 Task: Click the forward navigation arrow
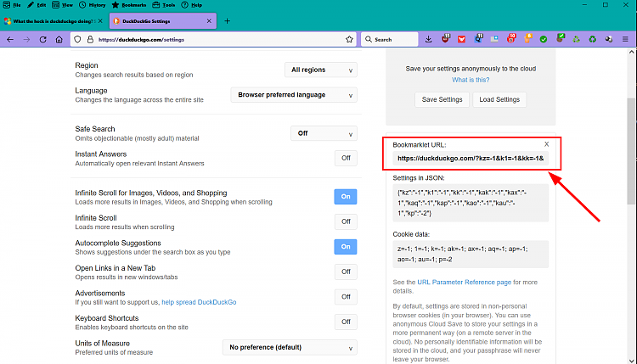[26, 39]
